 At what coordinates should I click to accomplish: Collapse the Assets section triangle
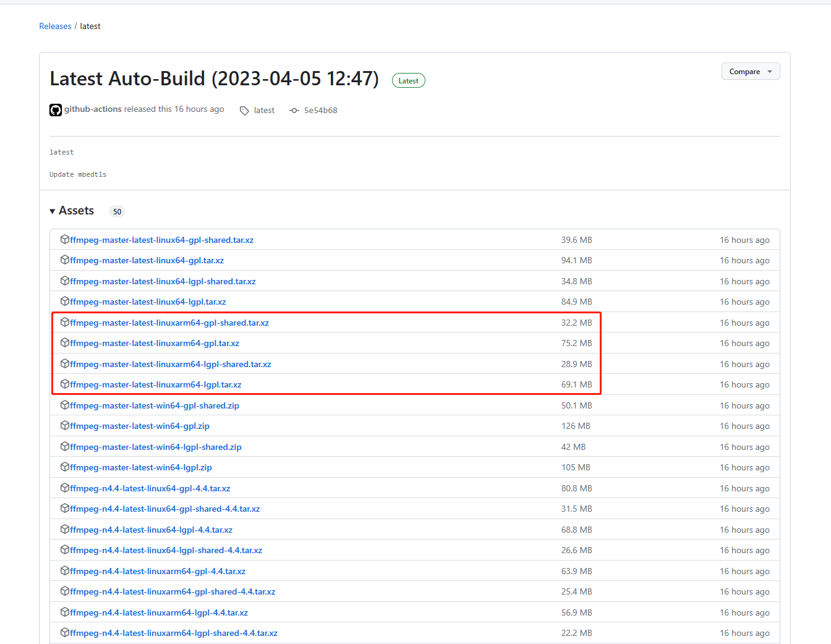tap(53, 211)
